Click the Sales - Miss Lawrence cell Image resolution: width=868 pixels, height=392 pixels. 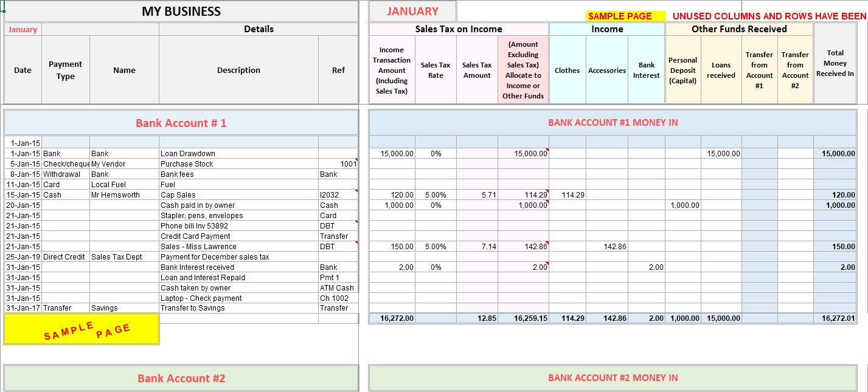(238, 247)
